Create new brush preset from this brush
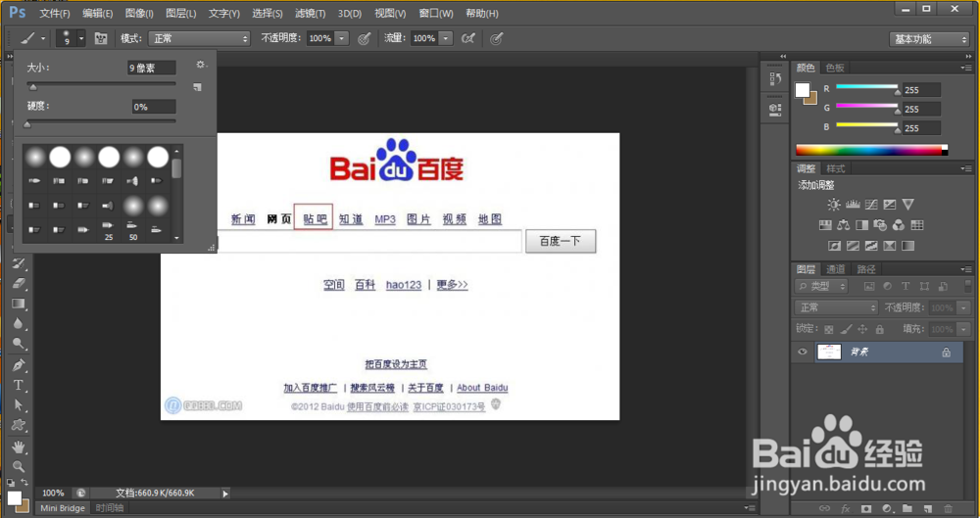The width and height of the screenshot is (980, 518). (x=198, y=87)
